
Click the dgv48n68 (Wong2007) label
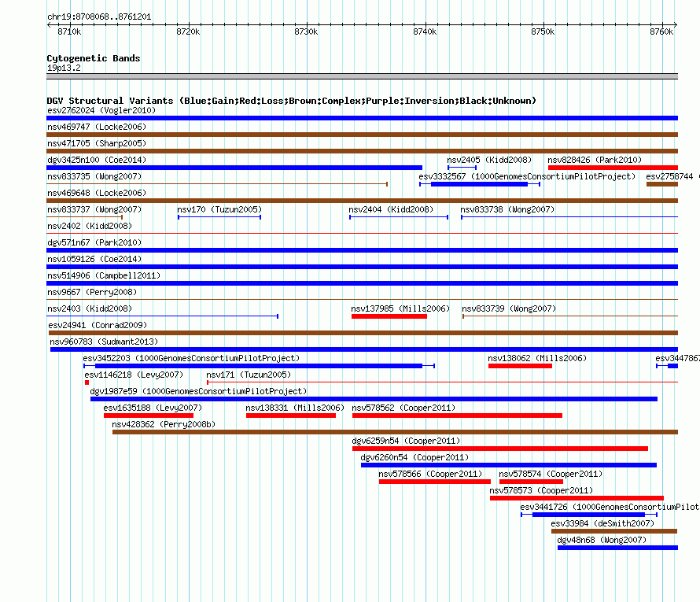pyautogui.click(x=602, y=540)
